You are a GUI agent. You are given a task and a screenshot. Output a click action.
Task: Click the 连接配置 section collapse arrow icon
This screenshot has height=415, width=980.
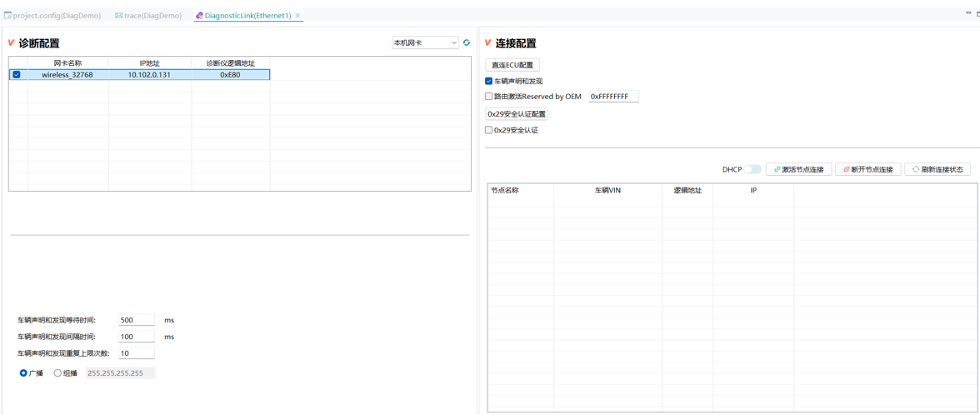pyautogui.click(x=488, y=43)
